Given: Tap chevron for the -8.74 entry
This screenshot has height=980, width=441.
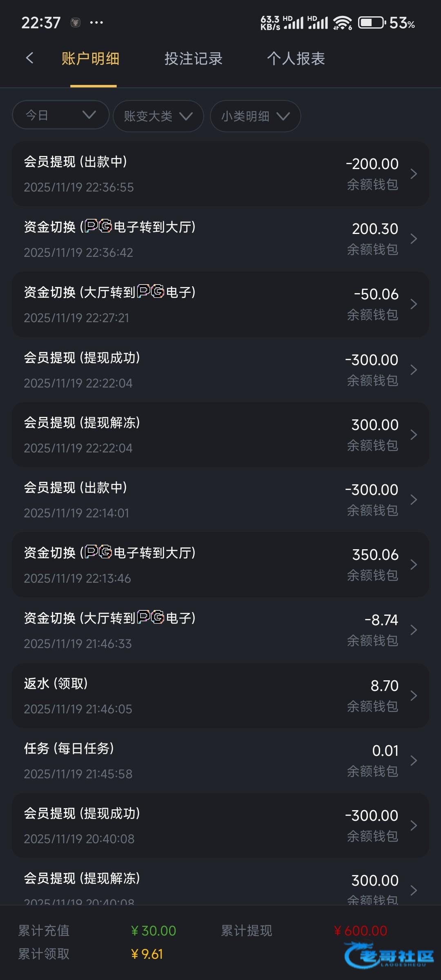Looking at the screenshot, I should (x=413, y=630).
